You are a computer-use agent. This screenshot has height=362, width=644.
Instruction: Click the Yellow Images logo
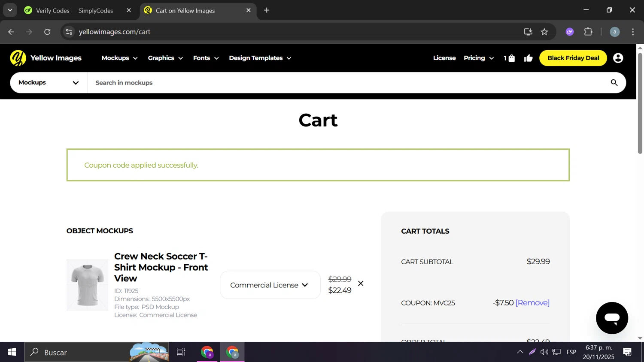point(46,58)
